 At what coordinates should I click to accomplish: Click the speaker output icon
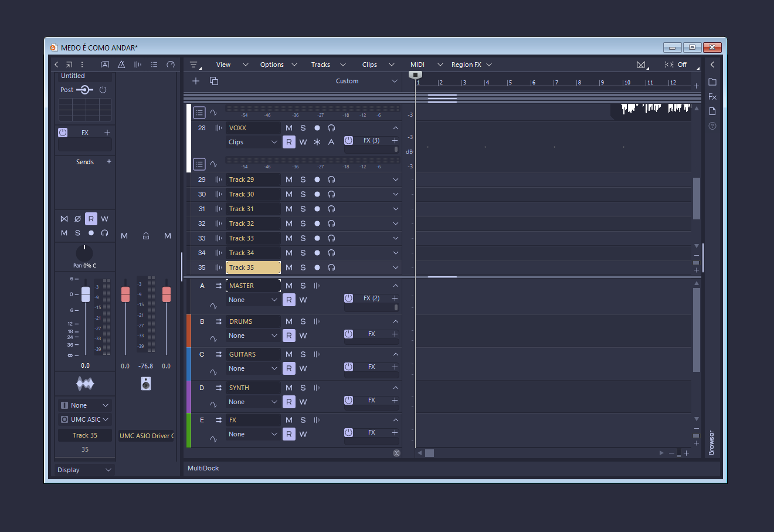coord(146,384)
